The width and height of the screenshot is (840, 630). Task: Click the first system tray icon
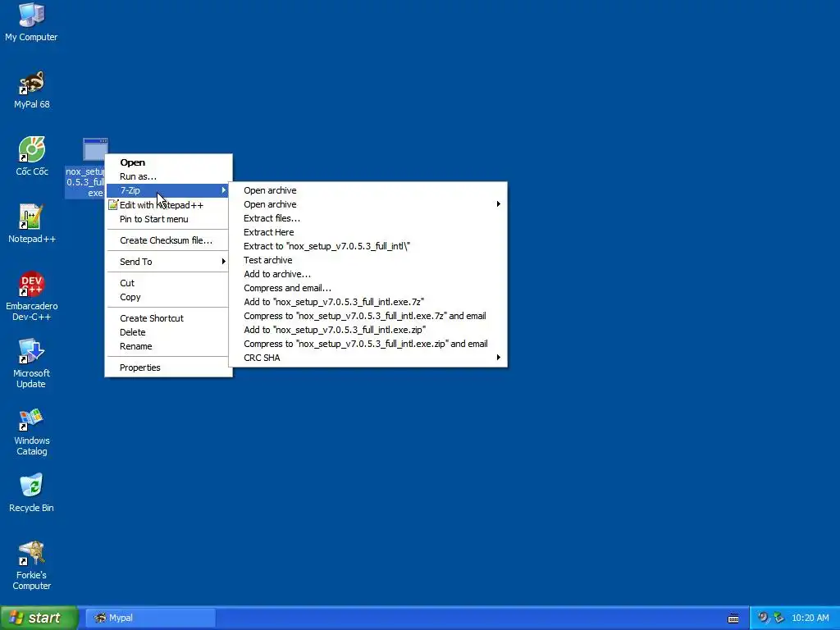click(764, 618)
